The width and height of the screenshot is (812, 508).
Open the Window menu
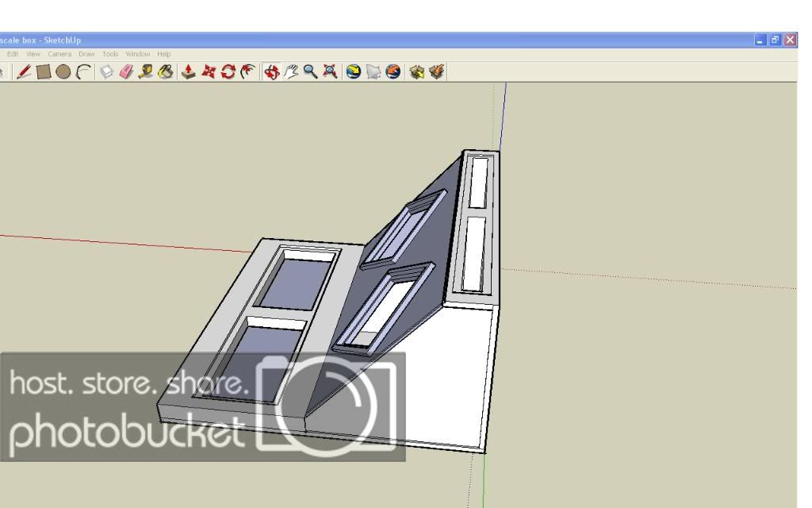point(138,54)
